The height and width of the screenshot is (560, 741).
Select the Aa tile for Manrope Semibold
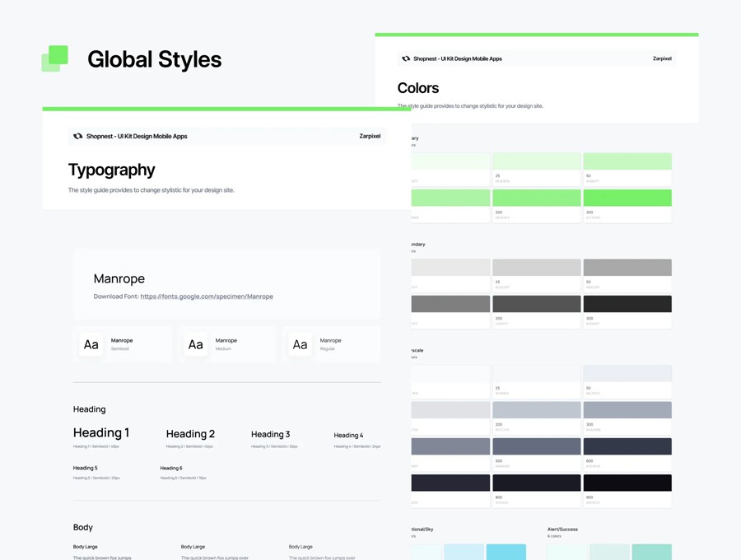[x=91, y=345]
